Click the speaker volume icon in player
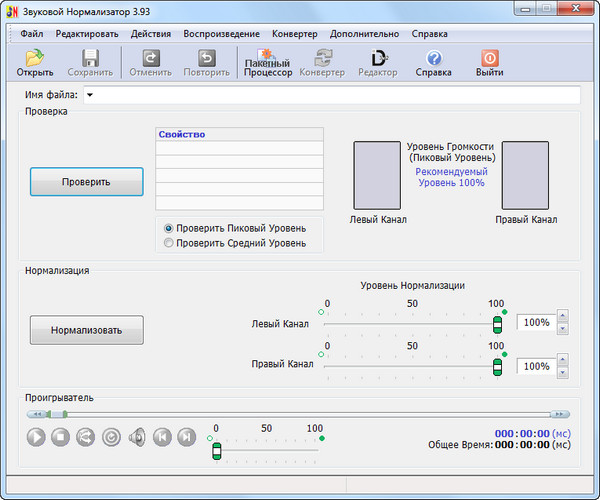This screenshot has width=600, height=500. click(137, 436)
